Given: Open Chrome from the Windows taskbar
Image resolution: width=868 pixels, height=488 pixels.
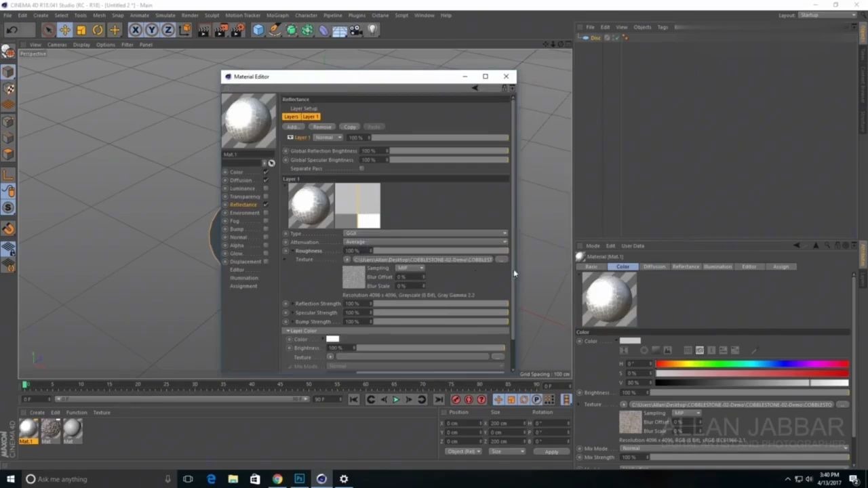Looking at the screenshot, I should tap(277, 479).
